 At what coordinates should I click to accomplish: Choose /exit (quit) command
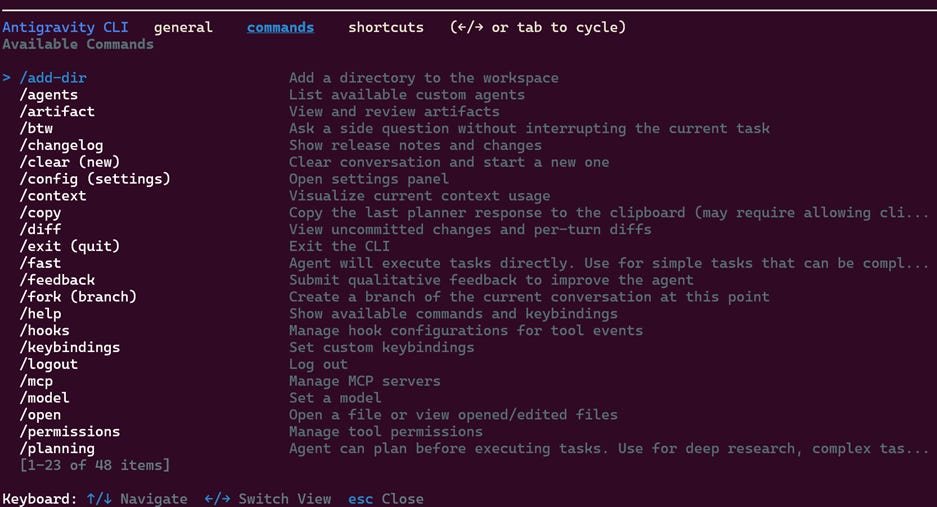pos(69,246)
